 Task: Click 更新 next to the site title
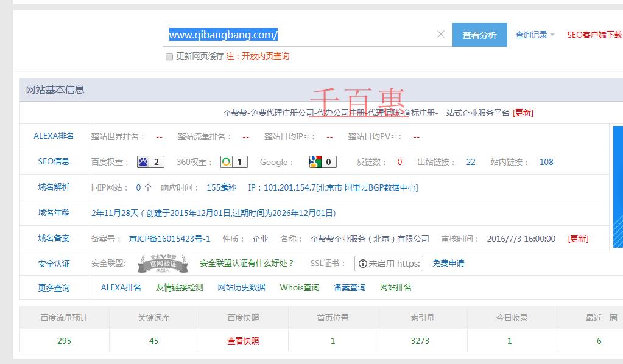[x=525, y=113]
